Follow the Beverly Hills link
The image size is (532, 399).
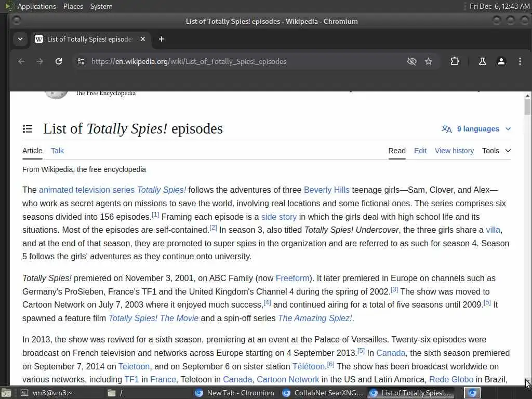point(326,190)
